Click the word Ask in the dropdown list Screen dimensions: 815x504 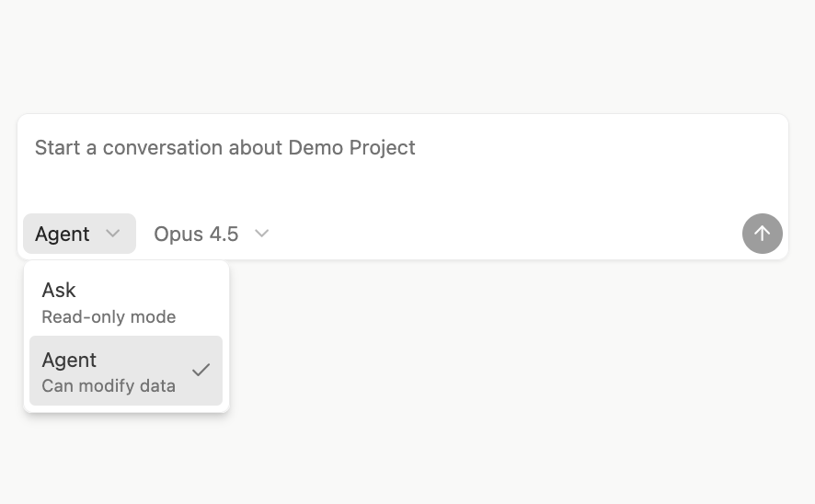tap(59, 290)
